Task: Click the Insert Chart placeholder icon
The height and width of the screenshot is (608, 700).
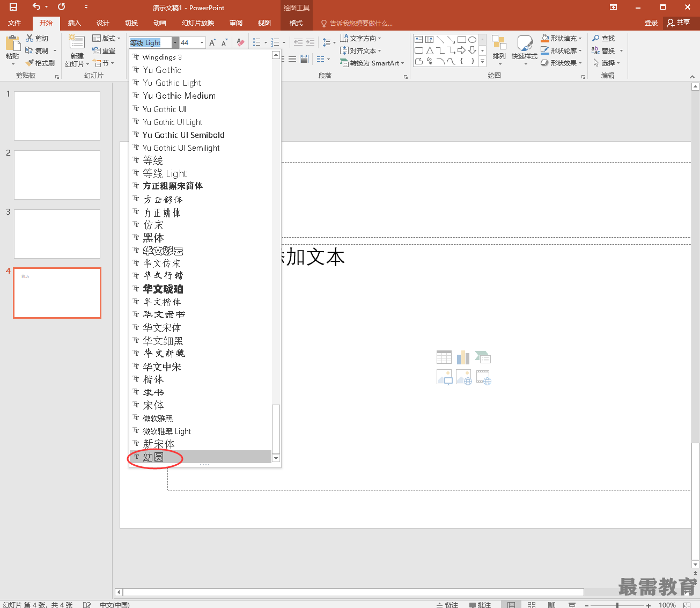Action: (x=463, y=357)
